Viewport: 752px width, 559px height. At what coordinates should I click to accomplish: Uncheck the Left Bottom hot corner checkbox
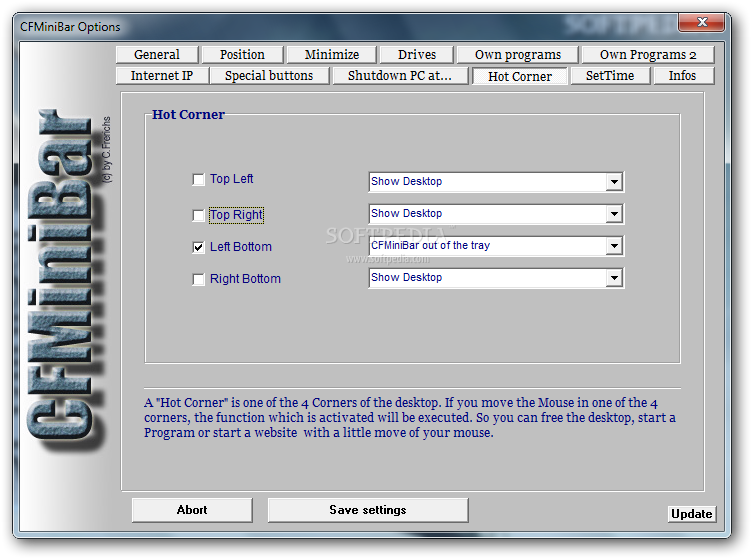click(198, 247)
